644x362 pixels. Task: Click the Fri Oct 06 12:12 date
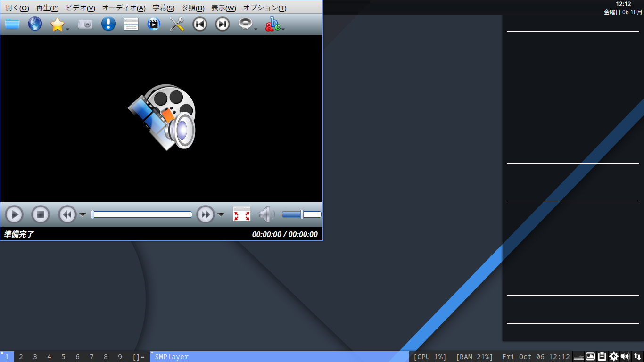(x=536, y=357)
